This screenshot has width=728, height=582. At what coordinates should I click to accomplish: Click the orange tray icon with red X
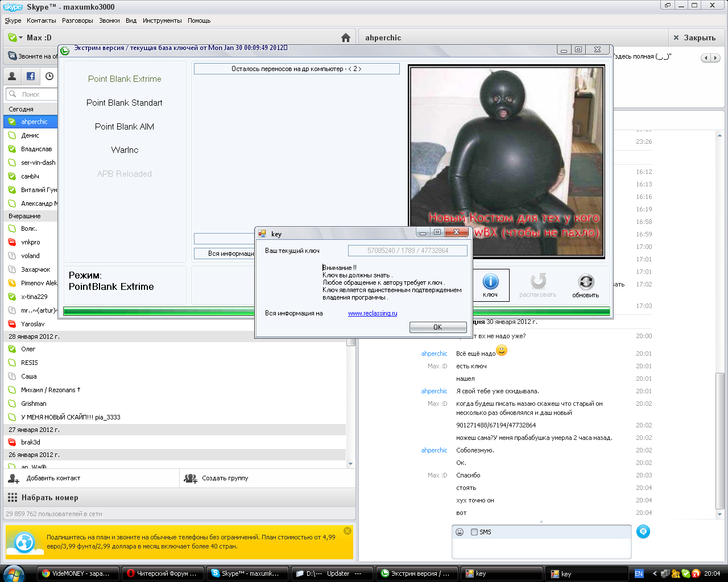(695, 573)
